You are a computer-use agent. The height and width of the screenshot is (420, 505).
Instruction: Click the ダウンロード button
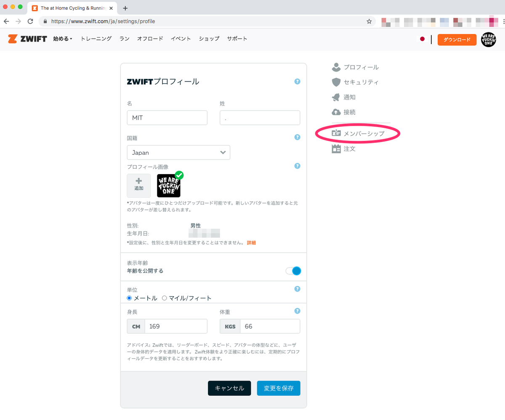(457, 40)
